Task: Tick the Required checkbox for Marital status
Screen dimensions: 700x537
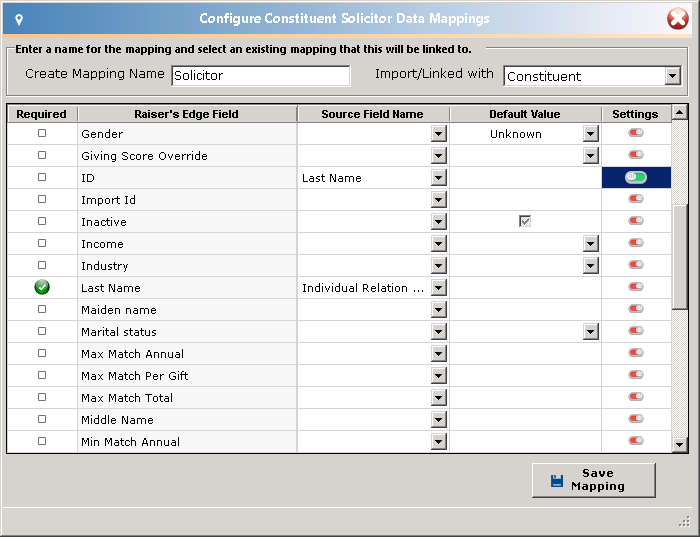Action: click(x=42, y=331)
